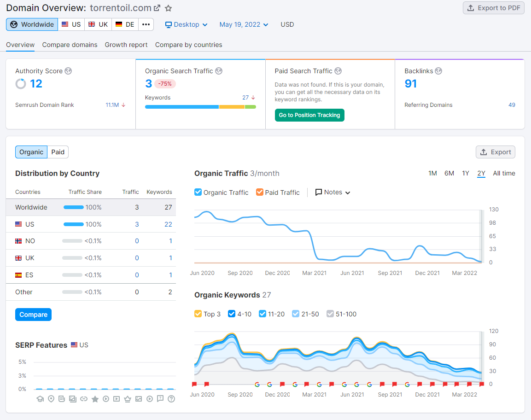Click the Semrush Domain Rank 11.1M value
531x420 pixels.
[112, 105]
